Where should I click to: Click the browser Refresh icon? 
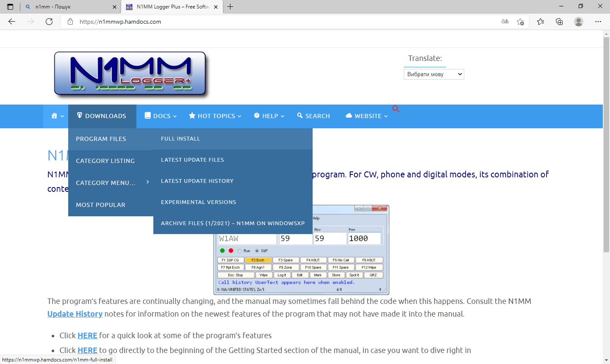click(x=49, y=22)
